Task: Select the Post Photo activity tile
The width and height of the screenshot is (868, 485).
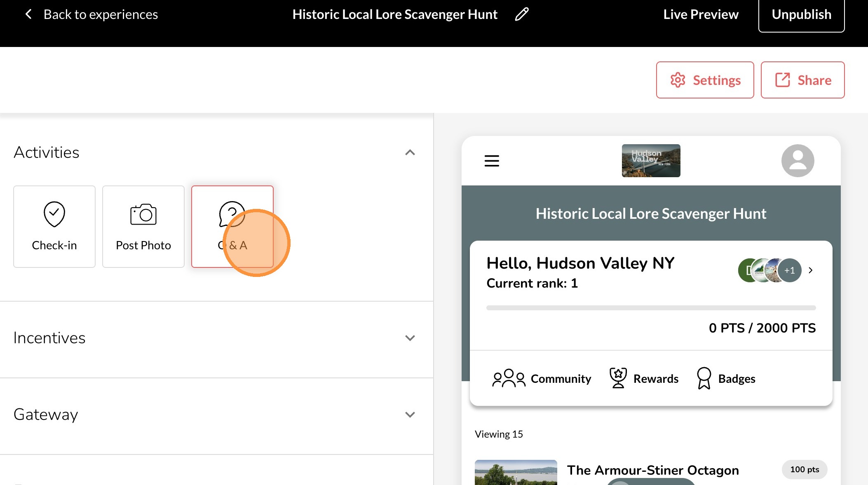Action: tap(143, 226)
